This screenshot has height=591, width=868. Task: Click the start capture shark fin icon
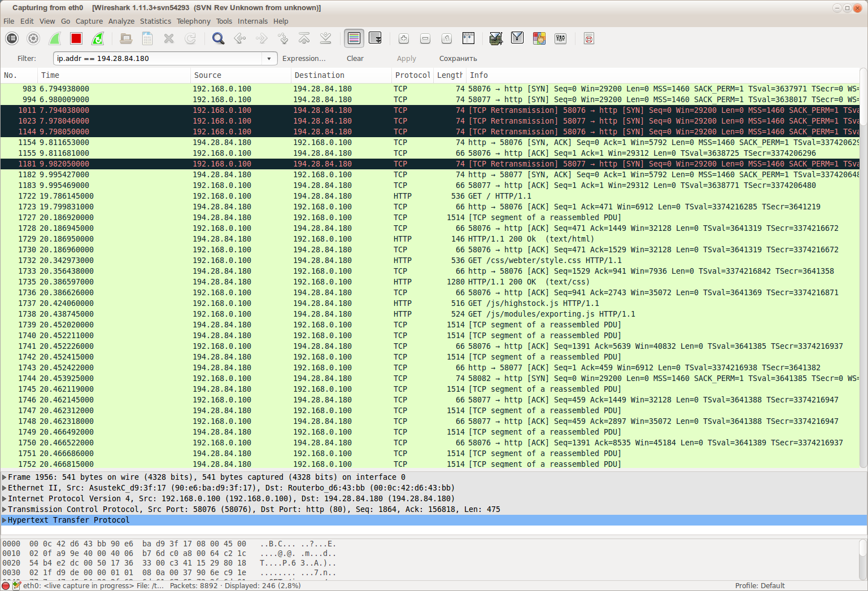click(x=55, y=38)
